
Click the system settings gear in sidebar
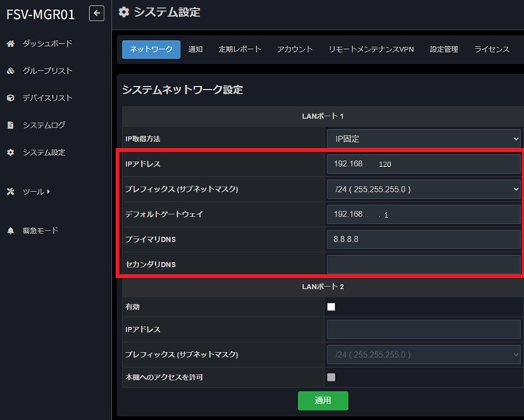(11, 153)
